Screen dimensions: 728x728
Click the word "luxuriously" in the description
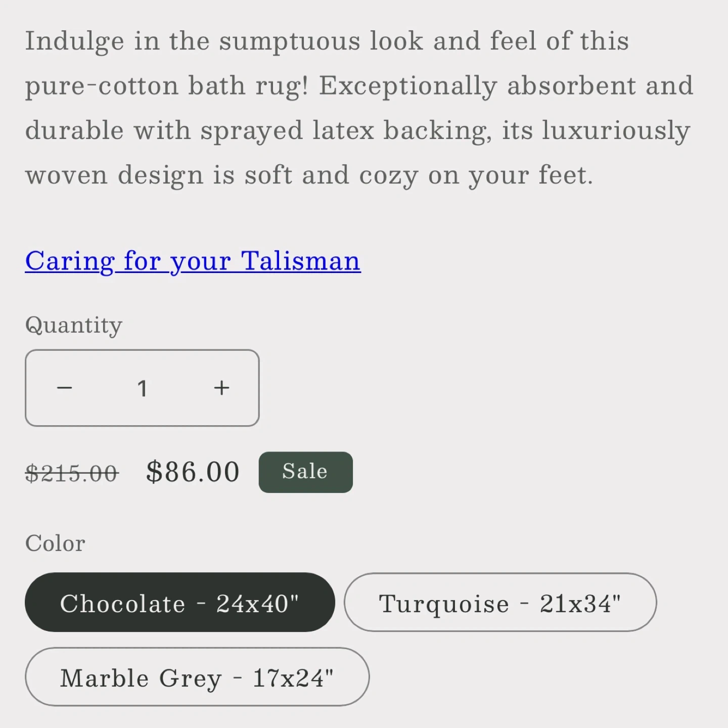pos(616,130)
